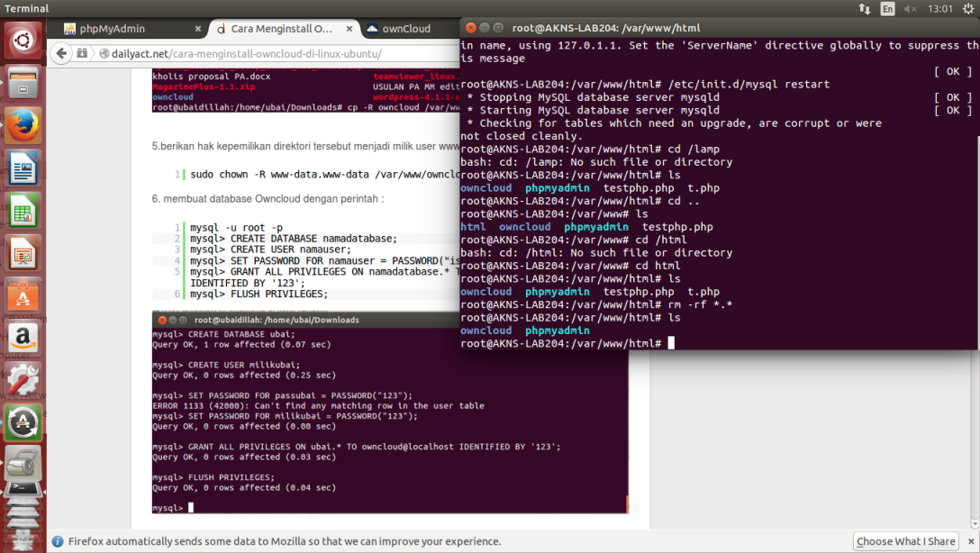Click the site identity globe icon
This screenshot has width=980, height=553.
pyautogui.click(x=104, y=54)
